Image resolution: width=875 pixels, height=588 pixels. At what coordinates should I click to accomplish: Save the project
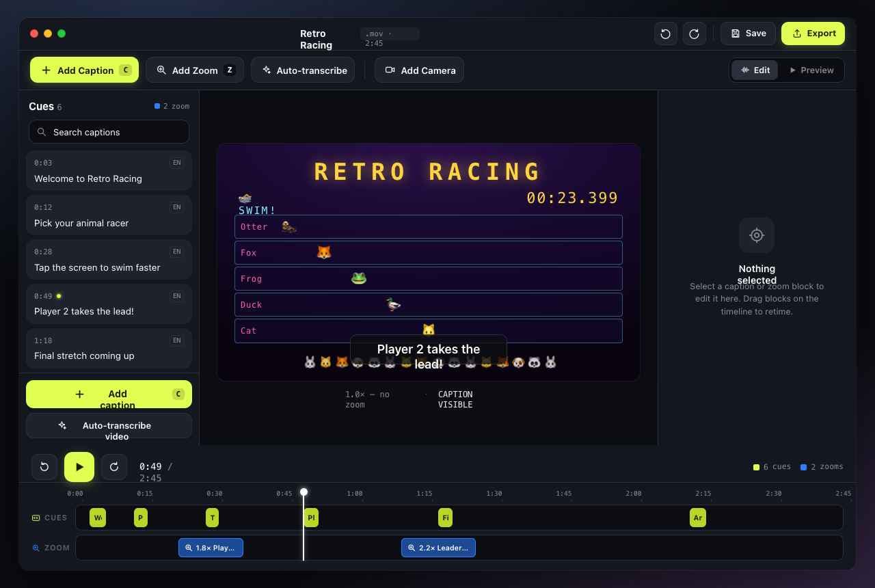coord(748,34)
